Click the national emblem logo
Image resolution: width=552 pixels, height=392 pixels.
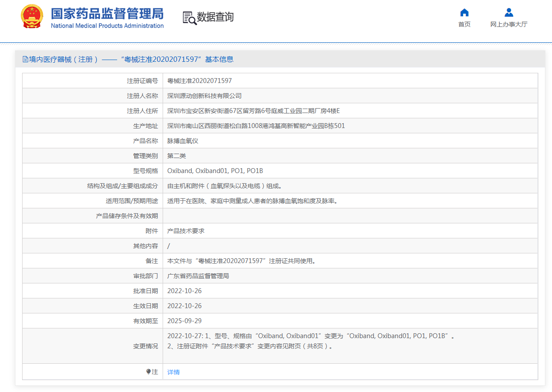(x=32, y=17)
